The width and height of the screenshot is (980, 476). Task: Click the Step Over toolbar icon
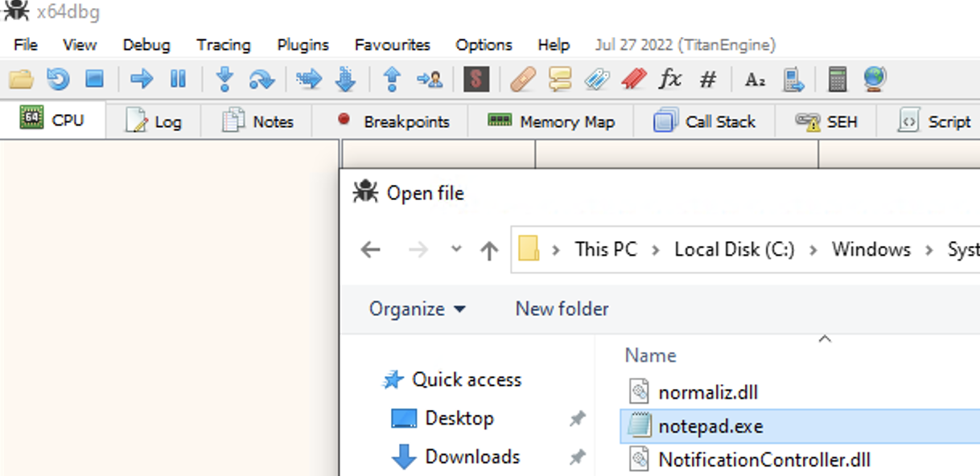click(261, 79)
